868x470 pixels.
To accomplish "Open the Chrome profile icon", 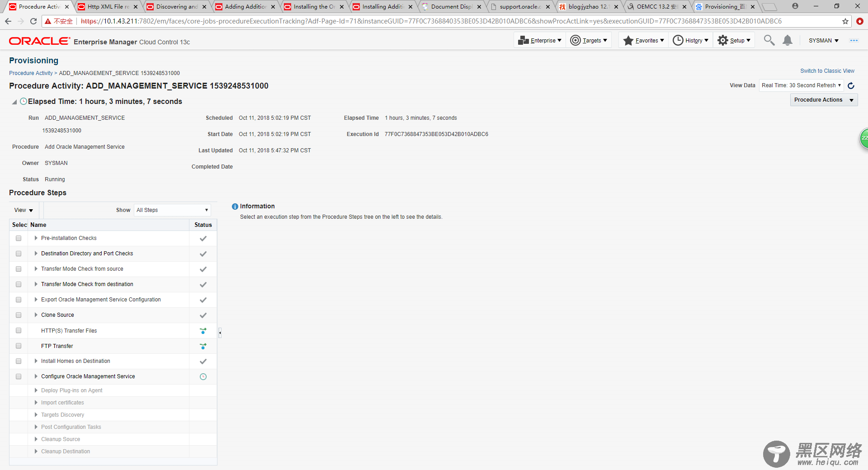I will (795, 6).
